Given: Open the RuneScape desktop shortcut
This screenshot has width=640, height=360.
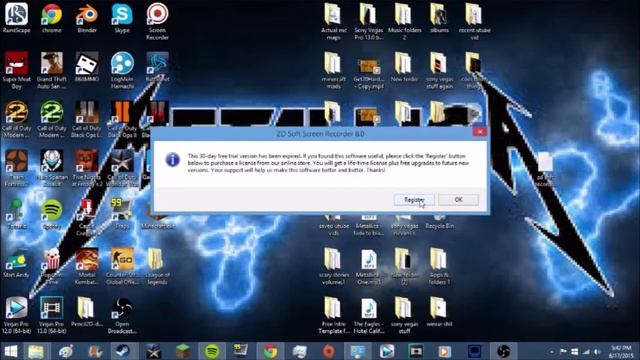Looking at the screenshot, I should 16,18.
